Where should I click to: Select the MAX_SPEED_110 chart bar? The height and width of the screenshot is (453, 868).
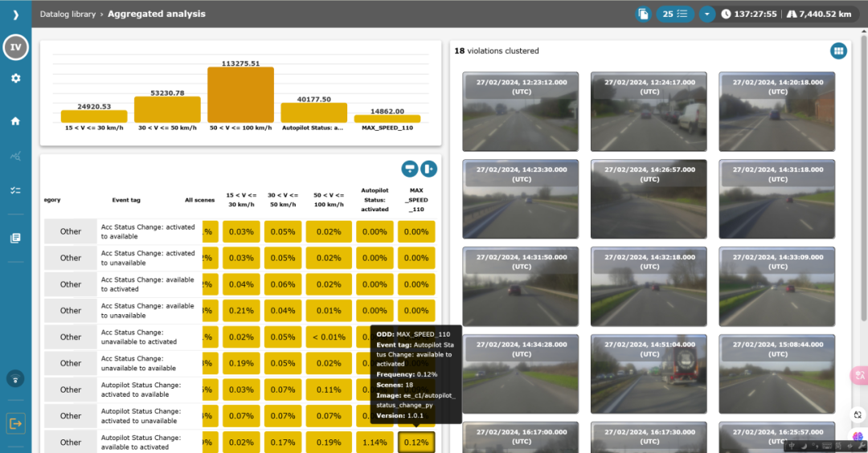[x=387, y=119]
